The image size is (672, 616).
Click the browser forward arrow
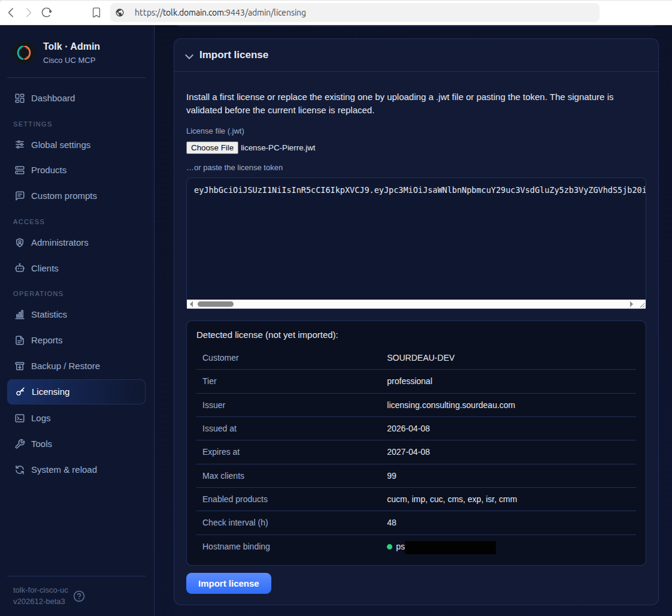[28, 13]
